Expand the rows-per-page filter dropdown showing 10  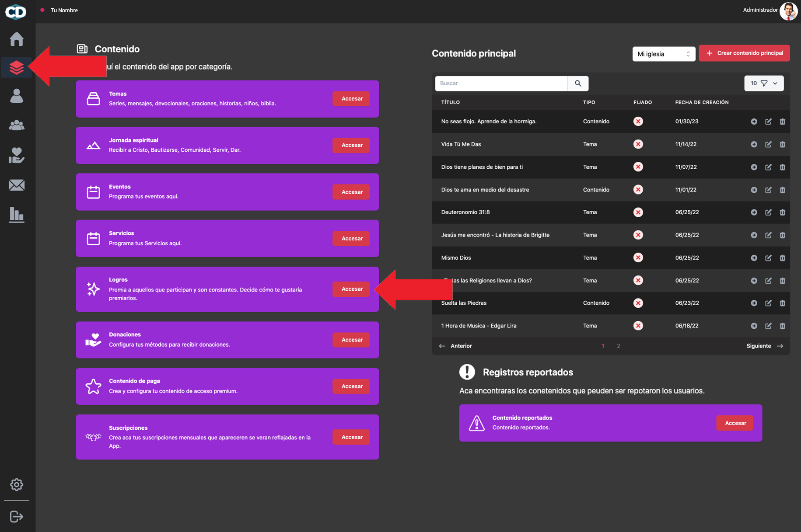tap(764, 83)
